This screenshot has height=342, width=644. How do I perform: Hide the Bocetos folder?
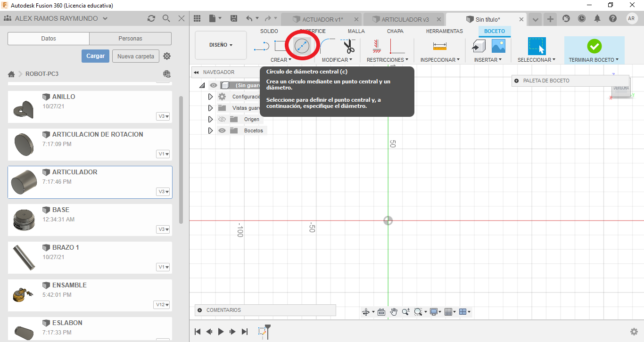click(x=222, y=130)
